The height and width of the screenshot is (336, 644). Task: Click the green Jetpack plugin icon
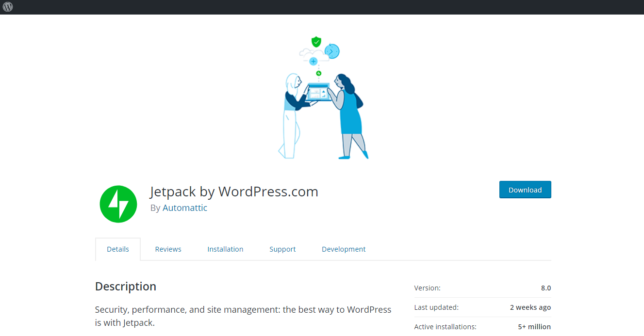click(x=118, y=204)
